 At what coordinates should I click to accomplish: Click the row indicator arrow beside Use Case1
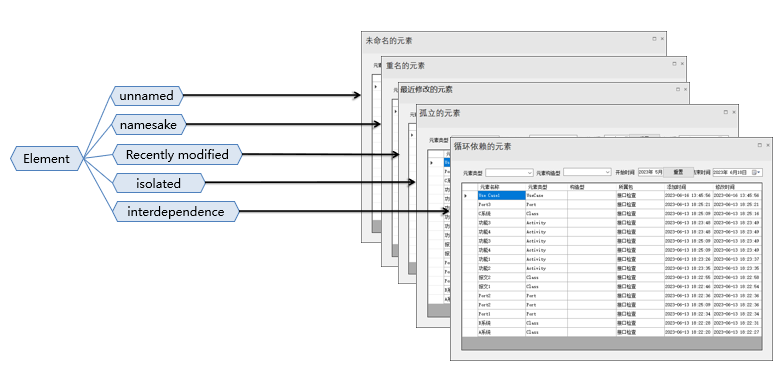coord(466,196)
